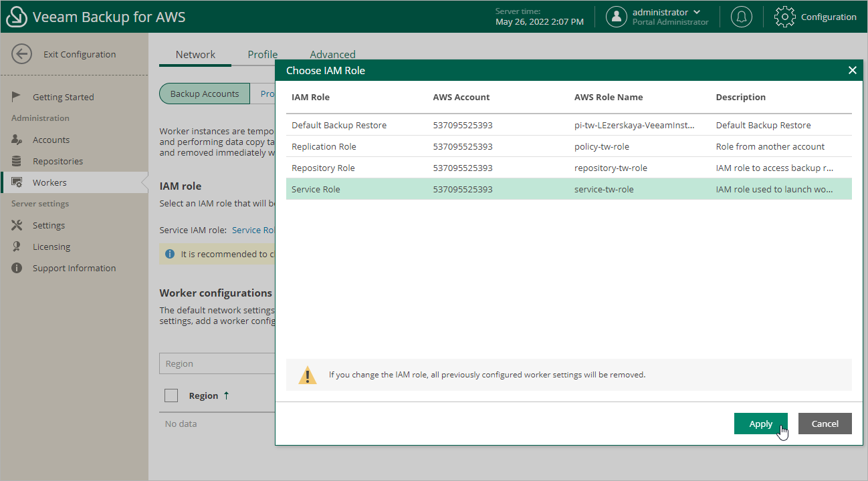The height and width of the screenshot is (481, 868).
Task: Sort by the Region column arrow
Action: coord(226,395)
